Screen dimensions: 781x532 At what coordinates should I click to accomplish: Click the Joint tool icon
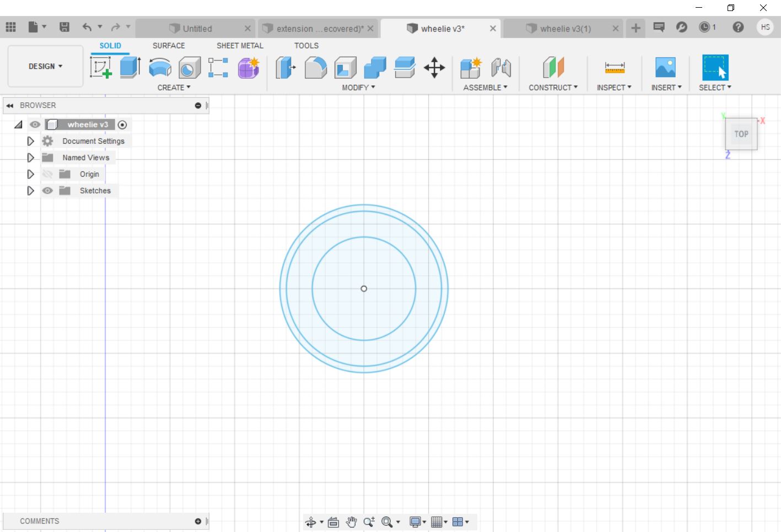[x=501, y=67]
